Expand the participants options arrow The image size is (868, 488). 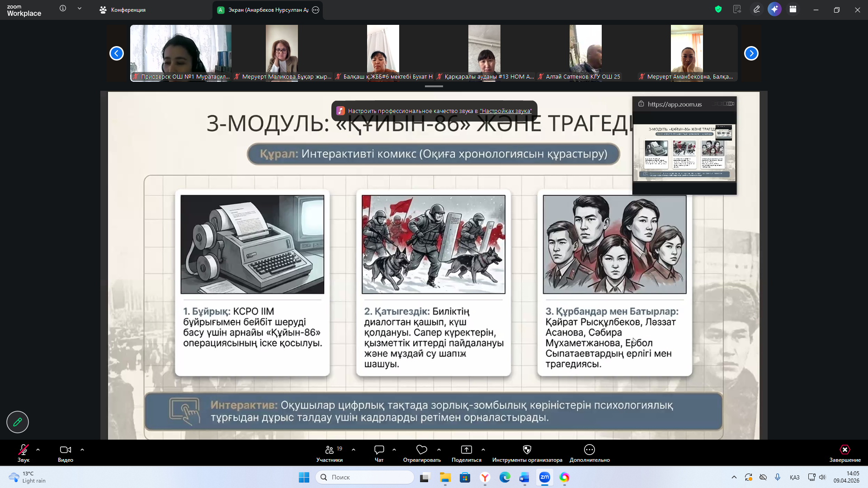(x=354, y=450)
